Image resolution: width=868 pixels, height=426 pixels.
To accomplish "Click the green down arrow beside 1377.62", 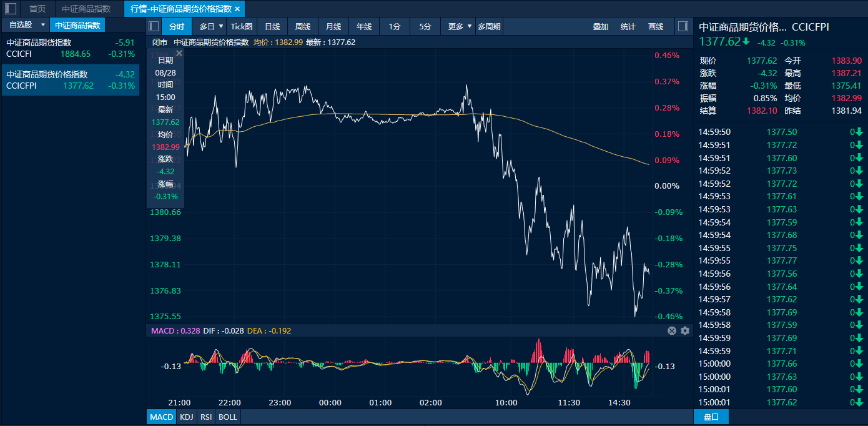I will pyautogui.click(x=746, y=42).
